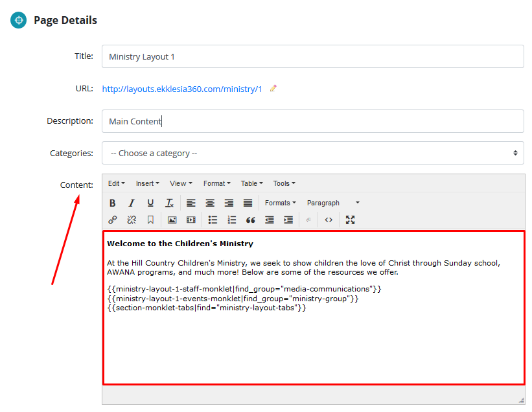
Task: Justify text alignment
Action: pos(248,203)
